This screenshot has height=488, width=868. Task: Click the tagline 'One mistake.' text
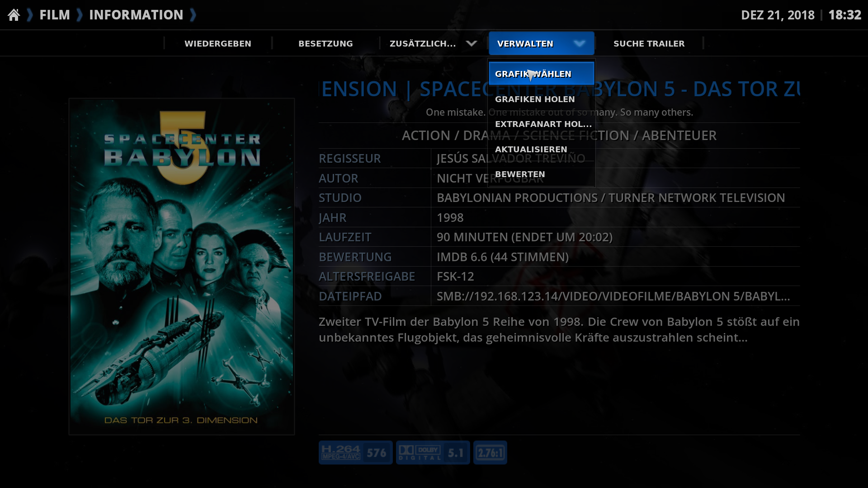click(x=559, y=112)
